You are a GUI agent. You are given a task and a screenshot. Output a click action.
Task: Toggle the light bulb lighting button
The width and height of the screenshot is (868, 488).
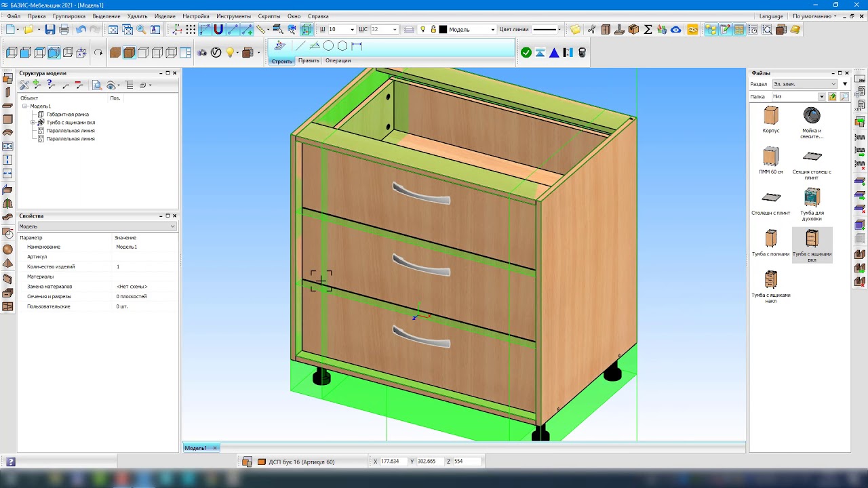231,52
